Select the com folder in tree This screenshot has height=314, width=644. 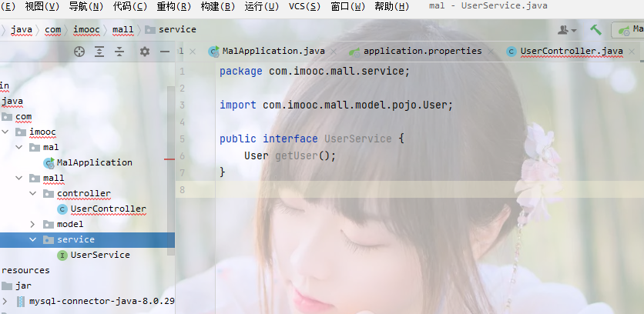[23, 116]
